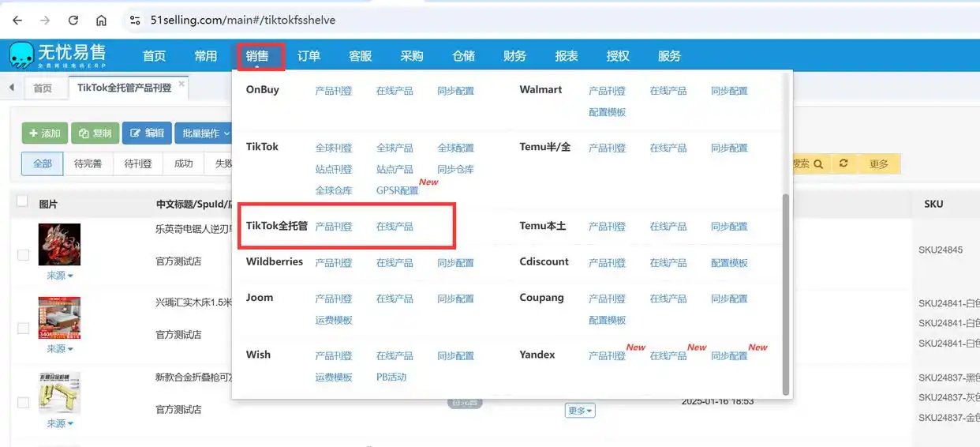Open the 批量操作 dropdown
The image size is (980, 447).
point(204,133)
